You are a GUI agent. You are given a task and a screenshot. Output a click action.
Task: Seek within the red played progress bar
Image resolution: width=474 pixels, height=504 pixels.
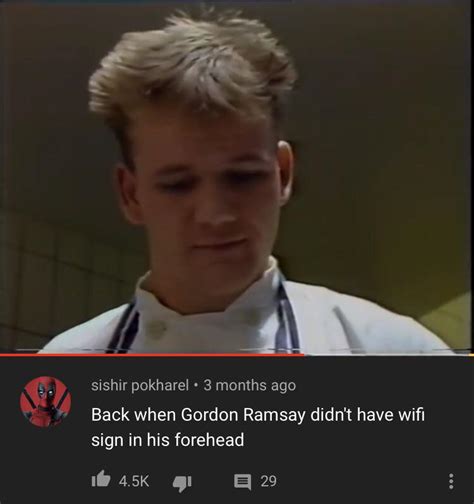(152, 355)
